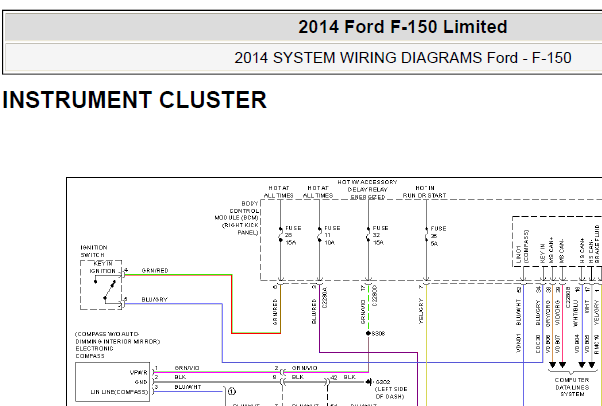Click the "COMPUTER DATA LINES SYSTEM" label
Screen dimensions: 602x406
(x=572, y=387)
